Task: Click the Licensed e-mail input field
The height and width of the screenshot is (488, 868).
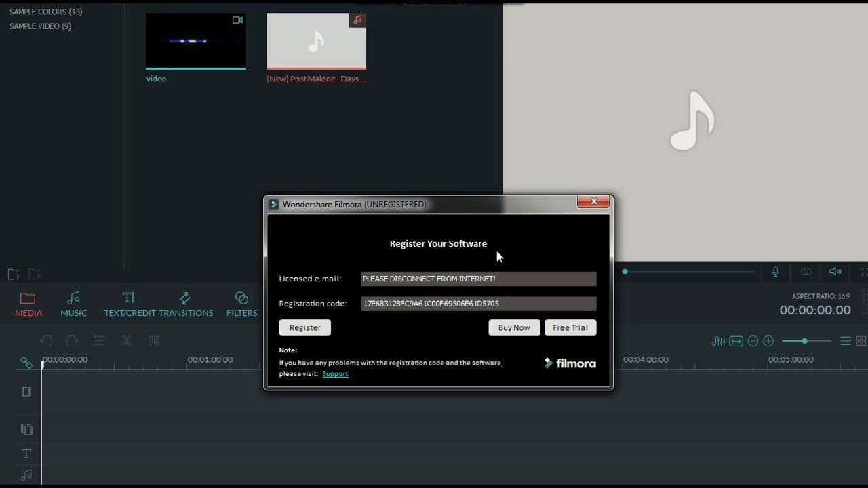Action: [479, 279]
